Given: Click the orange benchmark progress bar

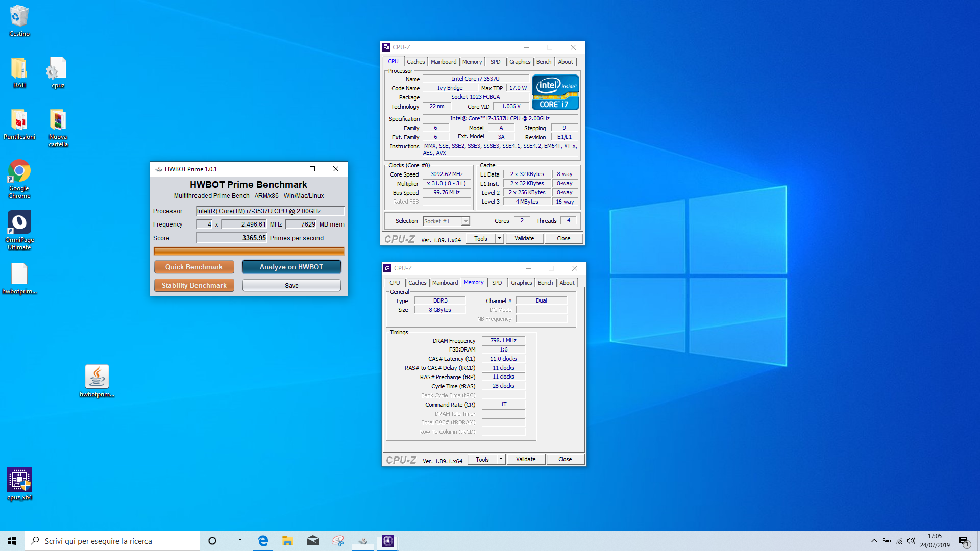Looking at the screenshot, I should coord(249,251).
